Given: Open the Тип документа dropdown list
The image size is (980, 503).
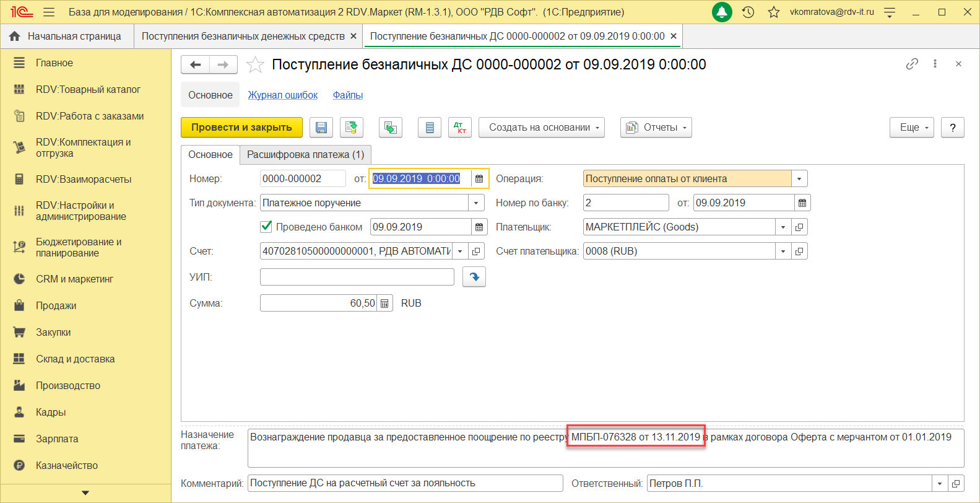Looking at the screenshot, I should [x=476, y=203].
